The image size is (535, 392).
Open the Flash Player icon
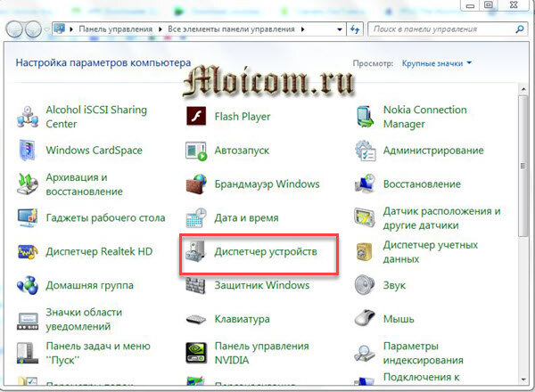pos(196,117)
